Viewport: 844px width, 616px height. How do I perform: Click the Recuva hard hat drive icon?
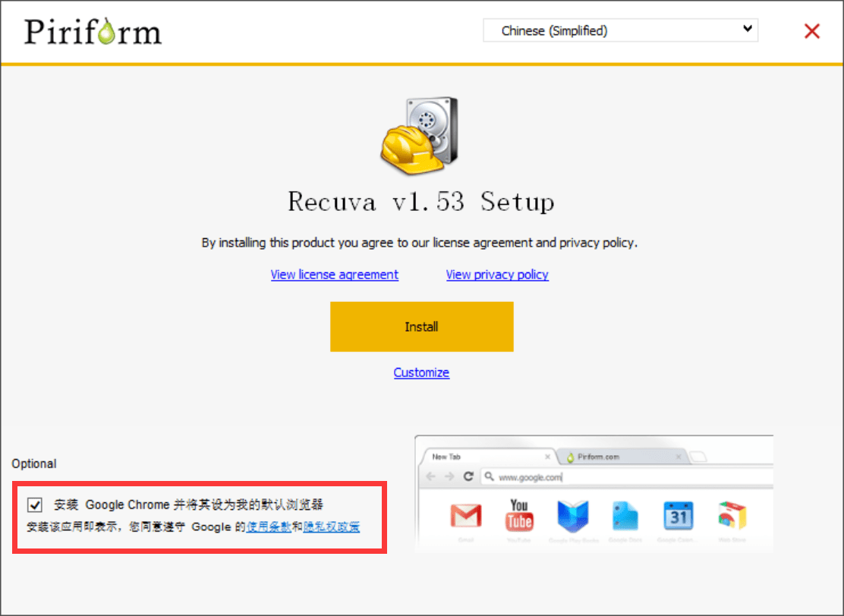click(x=419, y=136)
